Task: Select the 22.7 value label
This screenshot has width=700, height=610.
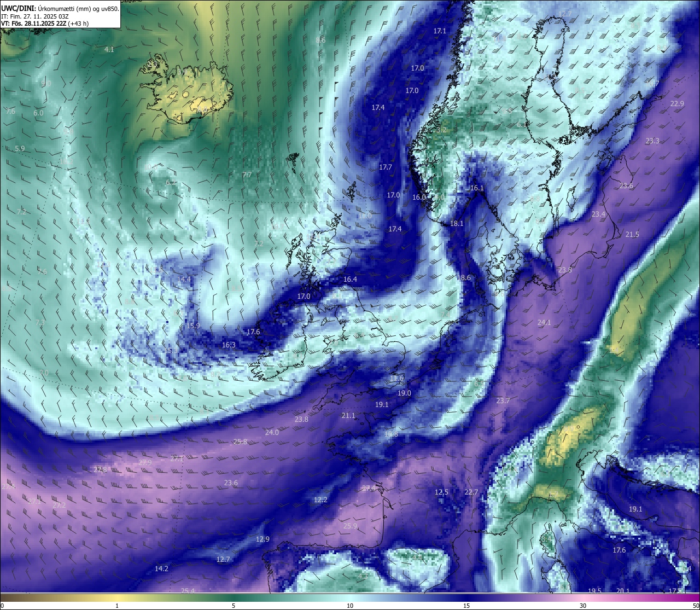Action: 471,492
